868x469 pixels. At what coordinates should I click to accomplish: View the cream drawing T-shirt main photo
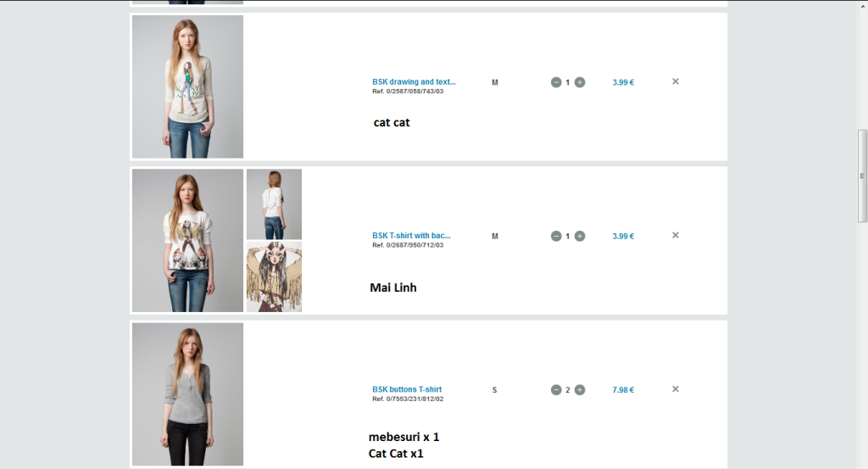187,87
